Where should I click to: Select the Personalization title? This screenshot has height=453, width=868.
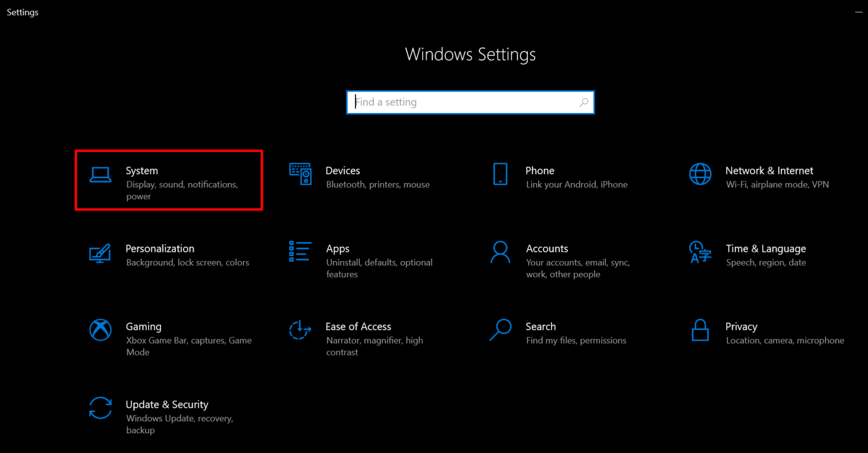[160, 249]
